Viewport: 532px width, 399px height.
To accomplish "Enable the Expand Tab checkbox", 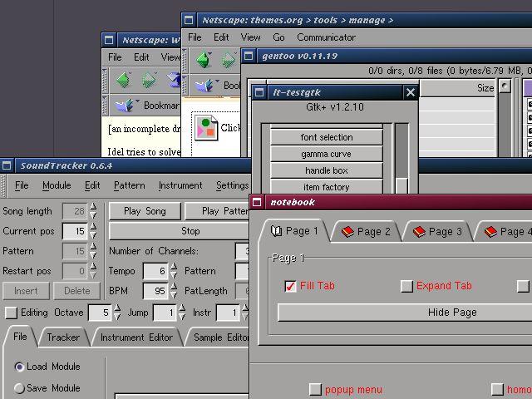I will pos(406,286).
